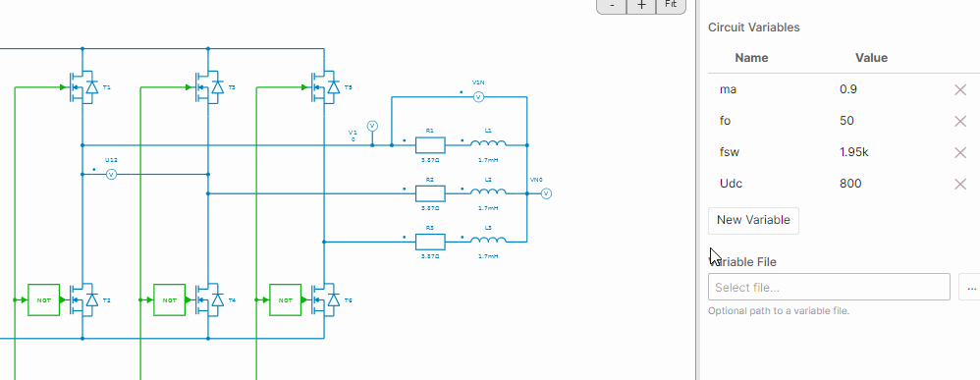
Task: Select the T4 MOSFET switch
Action: coord(209,300)
